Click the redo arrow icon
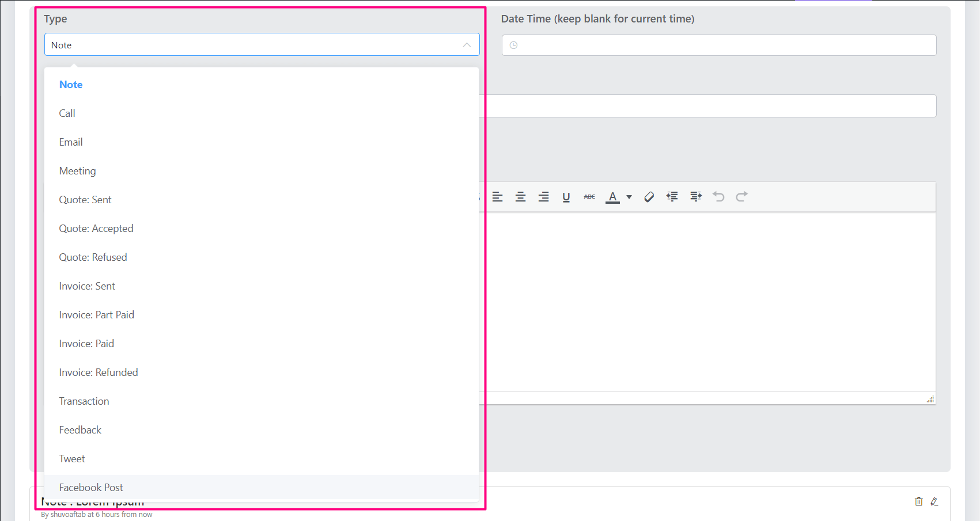Image resolution: width=980 pixels, height=521 pixels. click(741, 196)
